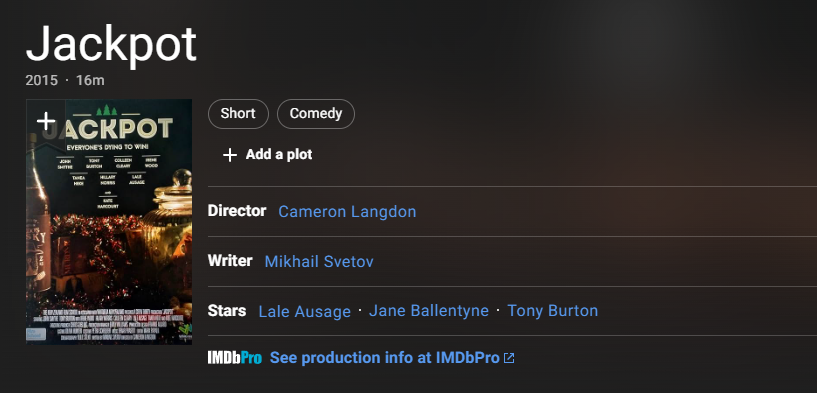Click the plus icon beside Add a plot
The image size is (817, 393).
[230, 155]
